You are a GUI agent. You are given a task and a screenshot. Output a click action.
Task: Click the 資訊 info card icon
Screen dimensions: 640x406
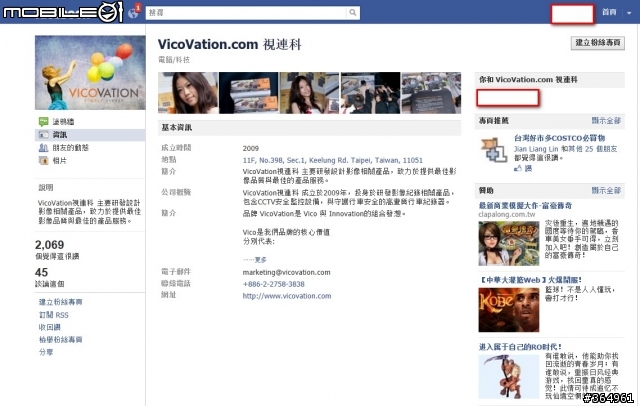pos(44,135)
